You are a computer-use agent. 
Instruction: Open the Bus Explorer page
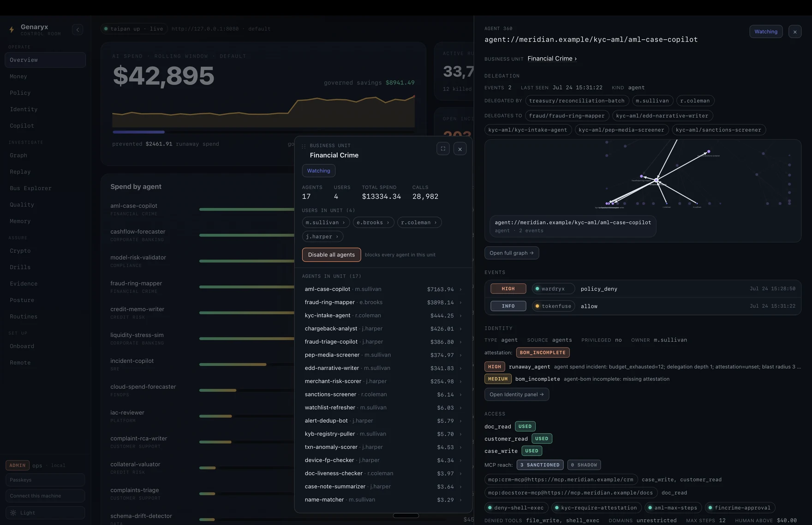[x=30, y=188]
